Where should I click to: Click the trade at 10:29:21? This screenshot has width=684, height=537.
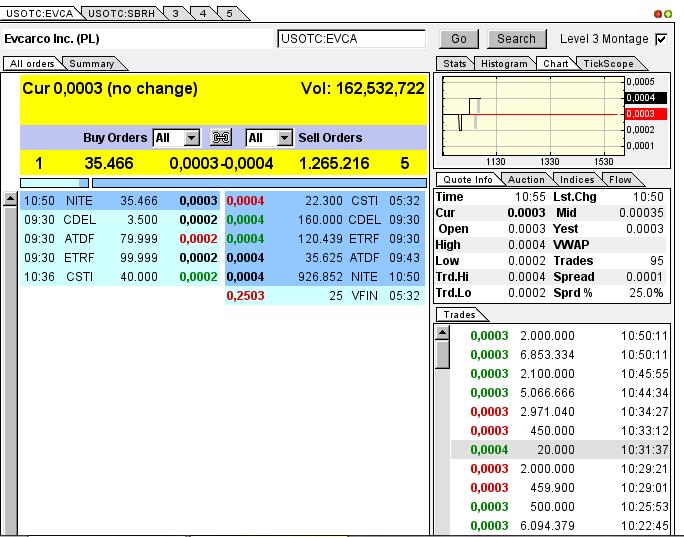560,469
